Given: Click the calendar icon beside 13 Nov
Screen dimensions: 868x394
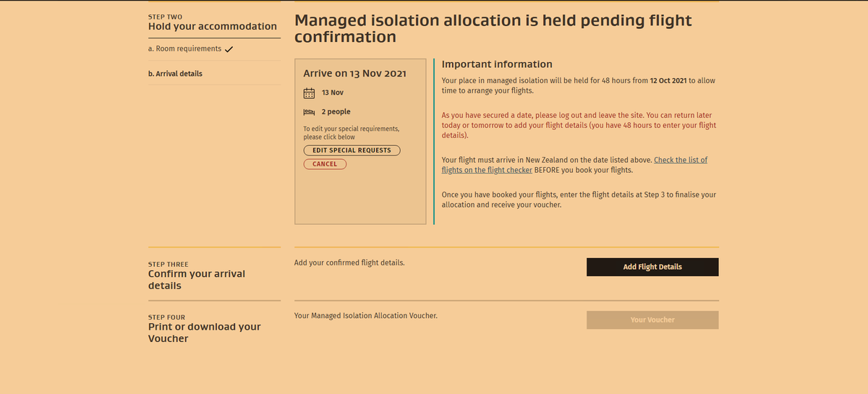Looking at the screenshot, I should point(309,93).
